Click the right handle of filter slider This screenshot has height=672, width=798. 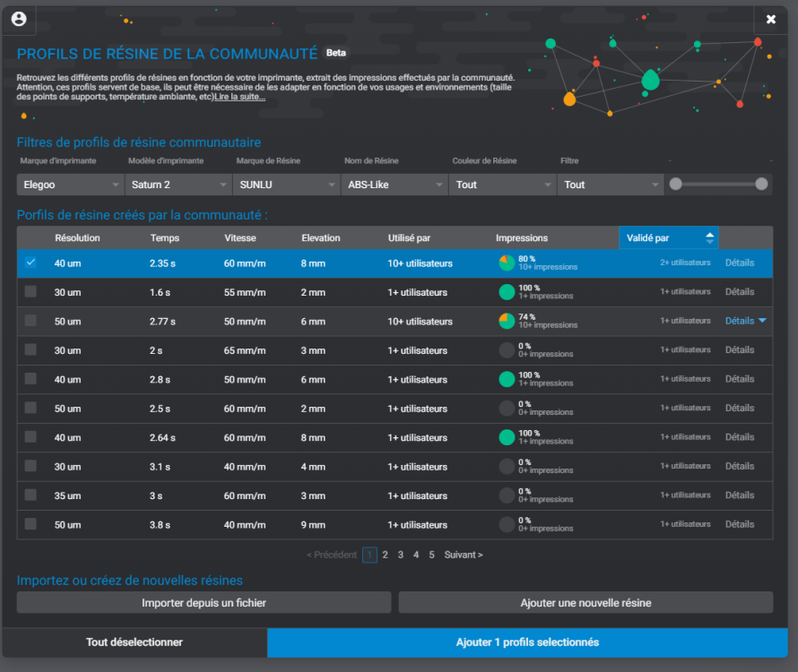[761, 185]
